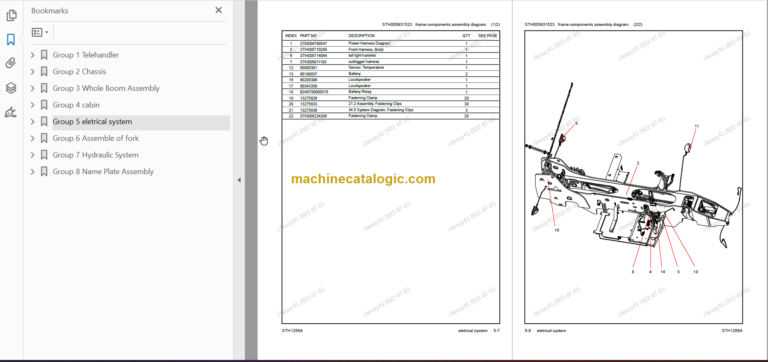This screenshot has height=362, width=768.
Task: Click callout number 11 on the diagram
Action: [x=696, y=126]
